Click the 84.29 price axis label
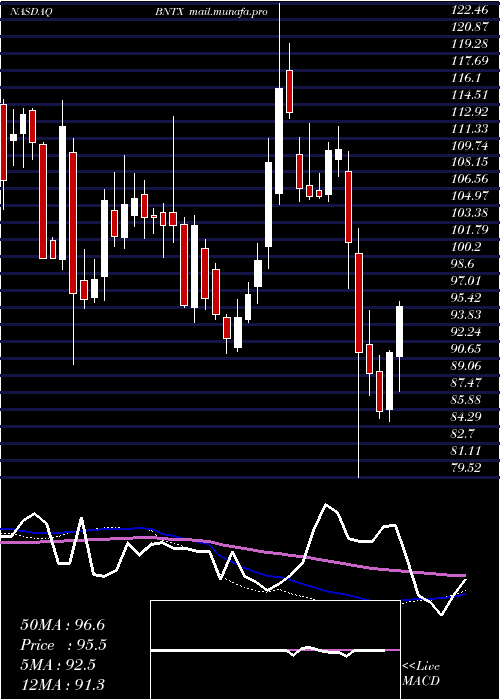Screen dimensions: 500x700 [466, 417]
